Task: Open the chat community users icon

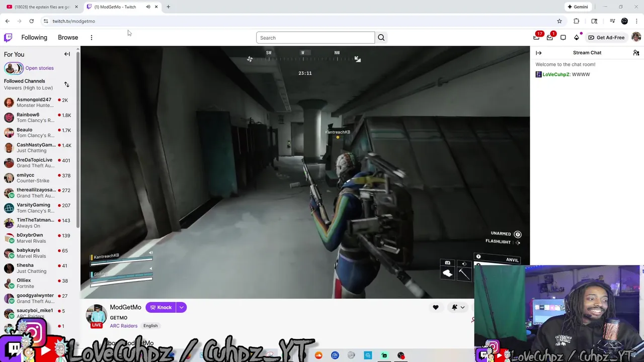Action: point(636,53)
